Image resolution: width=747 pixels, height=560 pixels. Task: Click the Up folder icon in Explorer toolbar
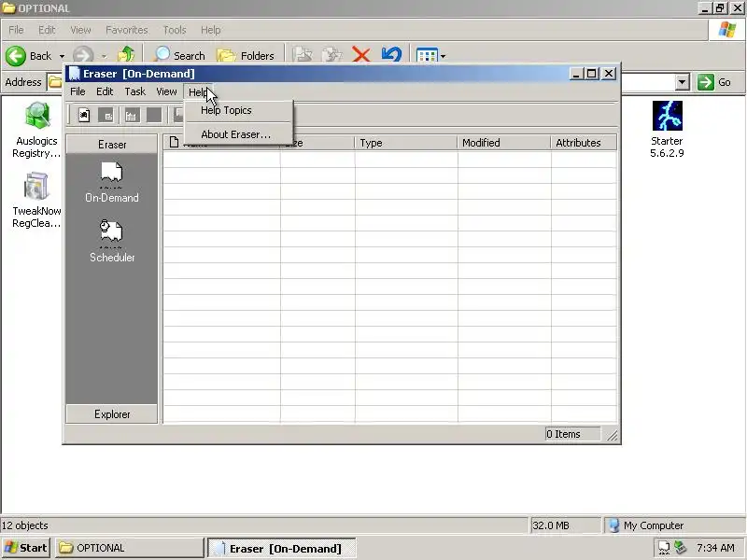click(x=126, y=55)
